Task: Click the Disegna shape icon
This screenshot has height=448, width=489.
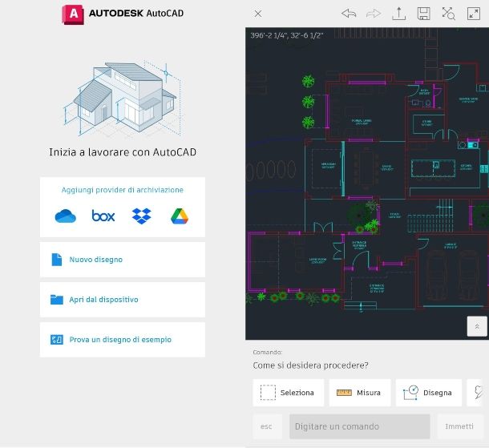Action: [410, 393]
